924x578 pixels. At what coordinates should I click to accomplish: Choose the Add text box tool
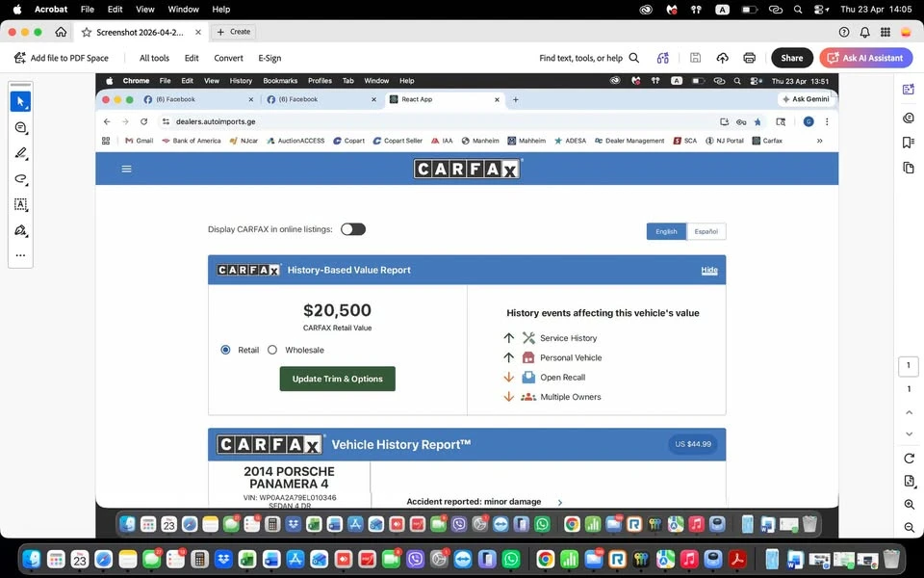[20, 204]
